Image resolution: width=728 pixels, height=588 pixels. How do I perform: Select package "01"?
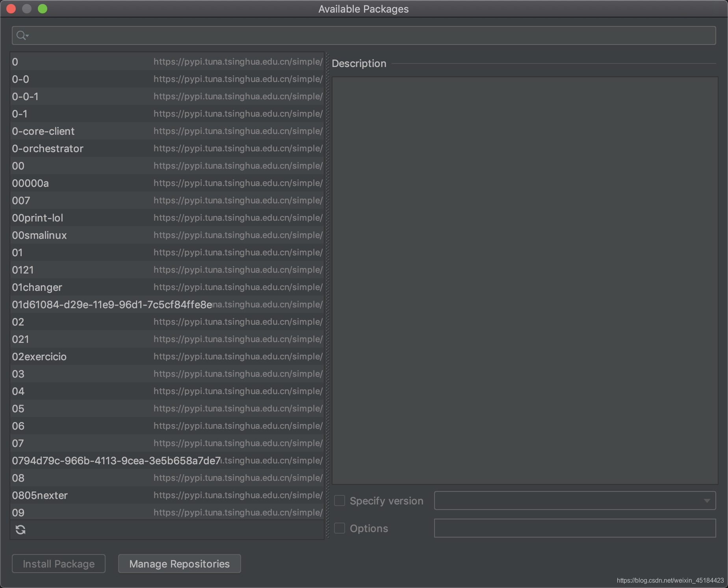pos(167,252)
